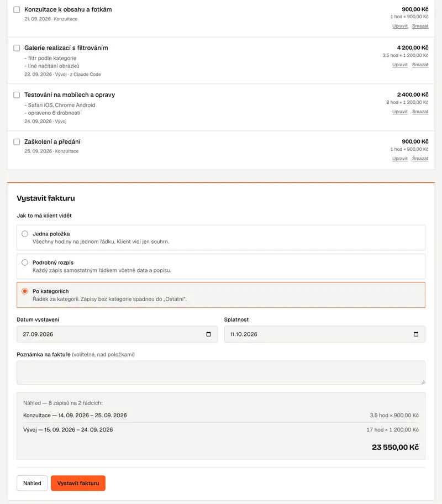Click the orange Vystavit fakturu button
Viewport: 442px width, 504px height.
[x=78, y=483]
